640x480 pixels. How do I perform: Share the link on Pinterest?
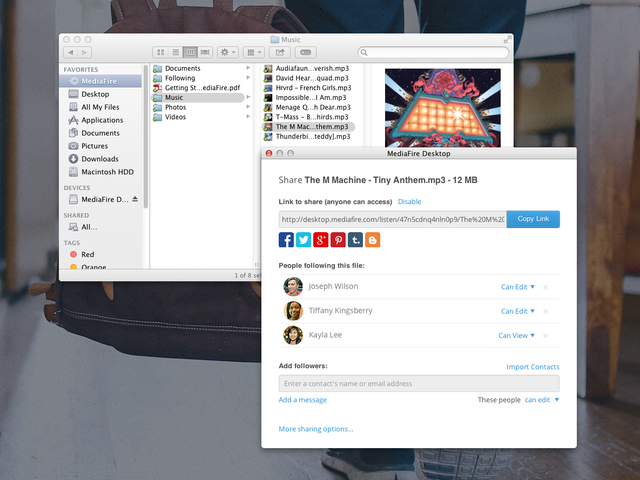(x=338, y=240)
